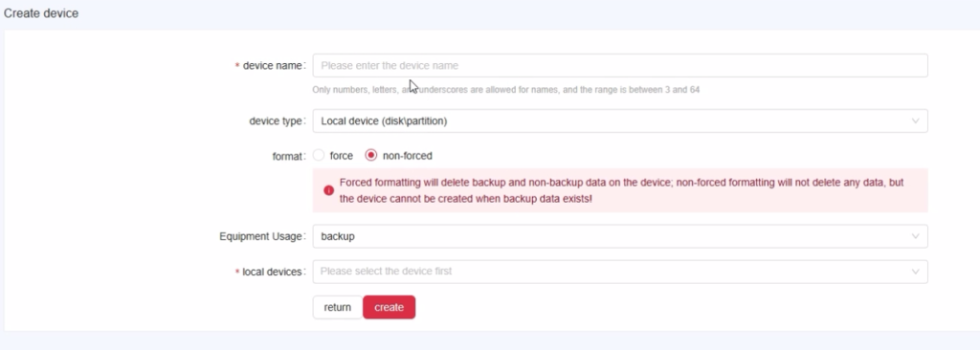Click the device name input field
Viewport: 980px width, 350px height.
coord(620,66)
